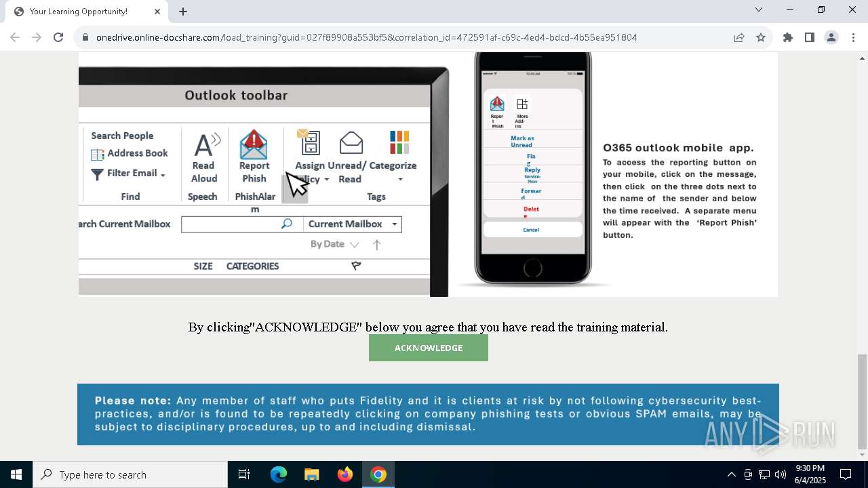Open a new browser tab

coord(183,12)
